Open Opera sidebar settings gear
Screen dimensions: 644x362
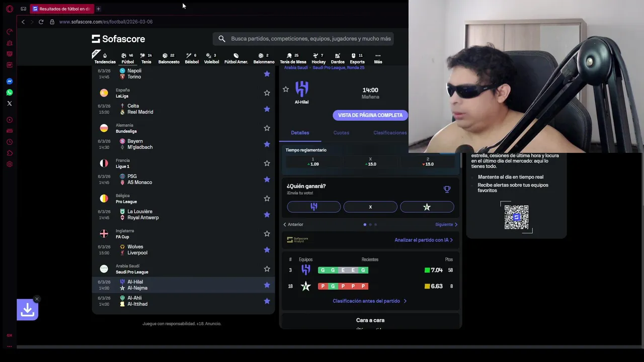pos(9,164)
